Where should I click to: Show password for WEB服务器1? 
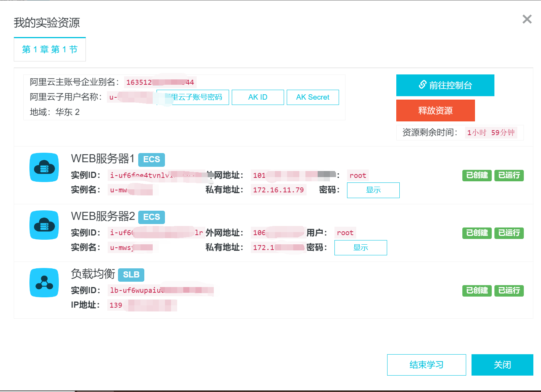(373, 190)
